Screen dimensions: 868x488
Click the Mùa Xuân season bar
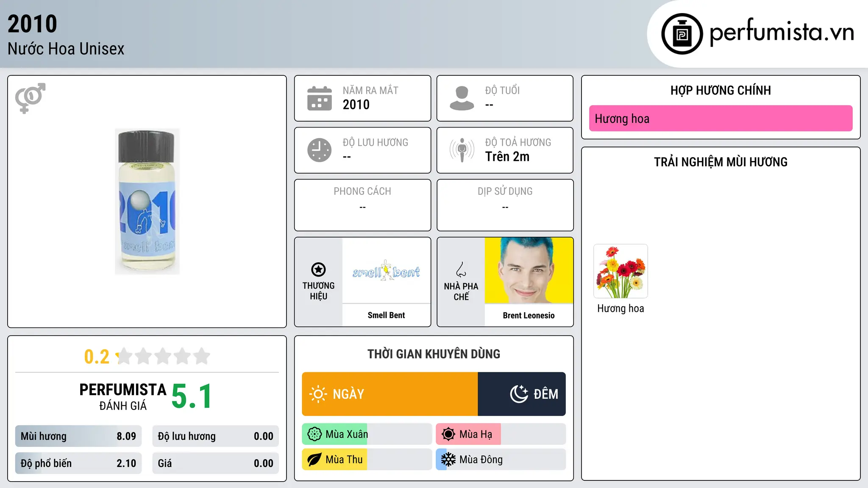[x=367, y=434]
